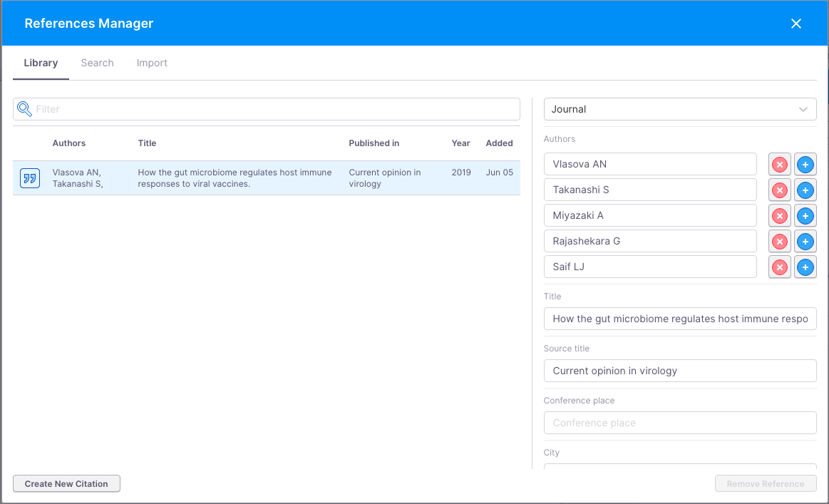Viewport: 829px width, 504px height.
Task: Remove author Vlasova AN with the red X
Action: (779, 165)
